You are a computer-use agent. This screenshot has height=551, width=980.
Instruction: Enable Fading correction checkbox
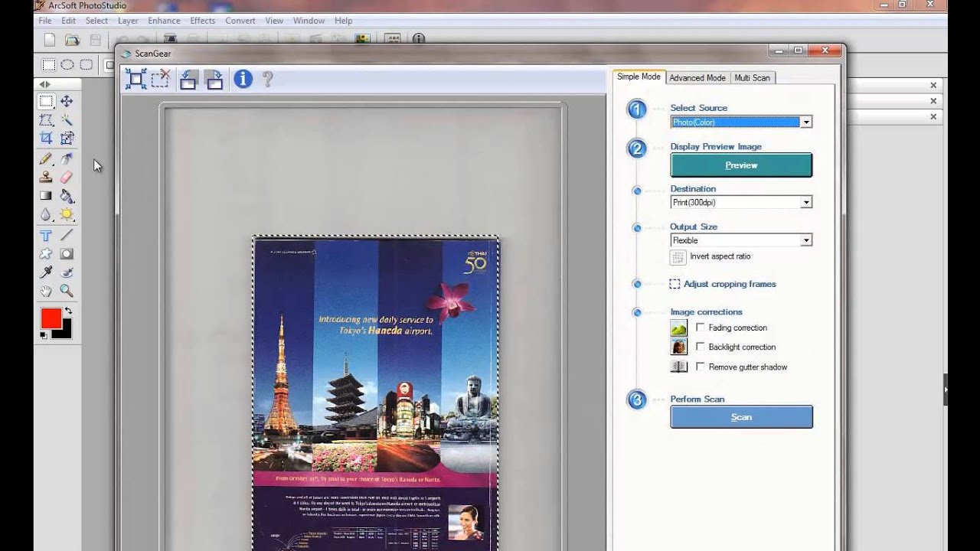coord(701,328)
